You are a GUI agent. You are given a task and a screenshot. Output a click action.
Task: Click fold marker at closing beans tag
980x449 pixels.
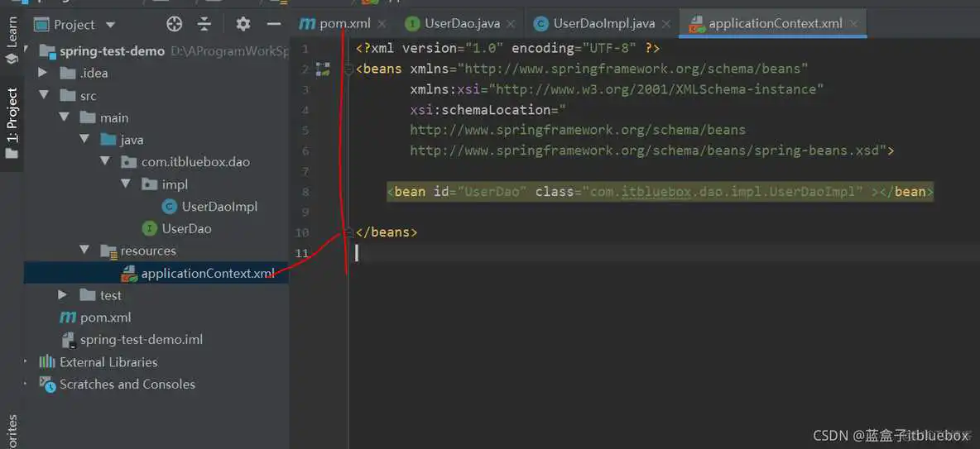point(348,232)
